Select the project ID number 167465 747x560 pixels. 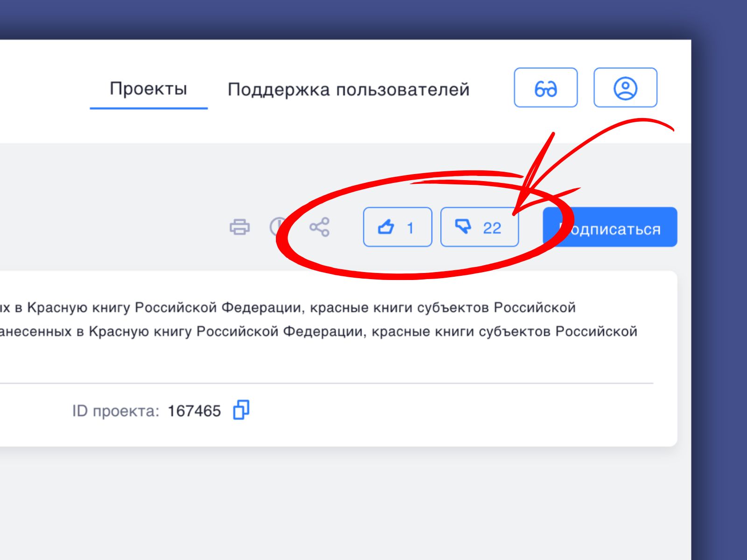(x=194, y=411)
